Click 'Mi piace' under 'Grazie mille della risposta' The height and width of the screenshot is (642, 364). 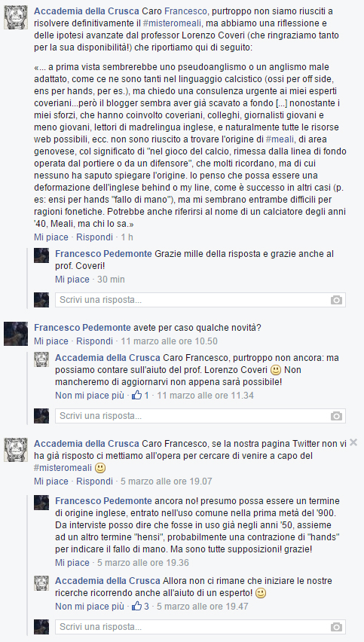coord(72,280)
